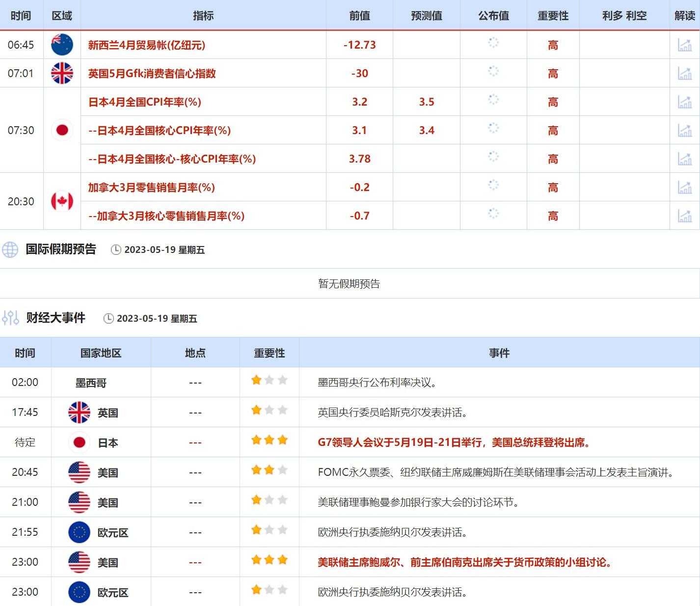Click the New Zealand flag icon
This screenshot has width=700, height=606.
pyautogui.click(x=62, y=45)
